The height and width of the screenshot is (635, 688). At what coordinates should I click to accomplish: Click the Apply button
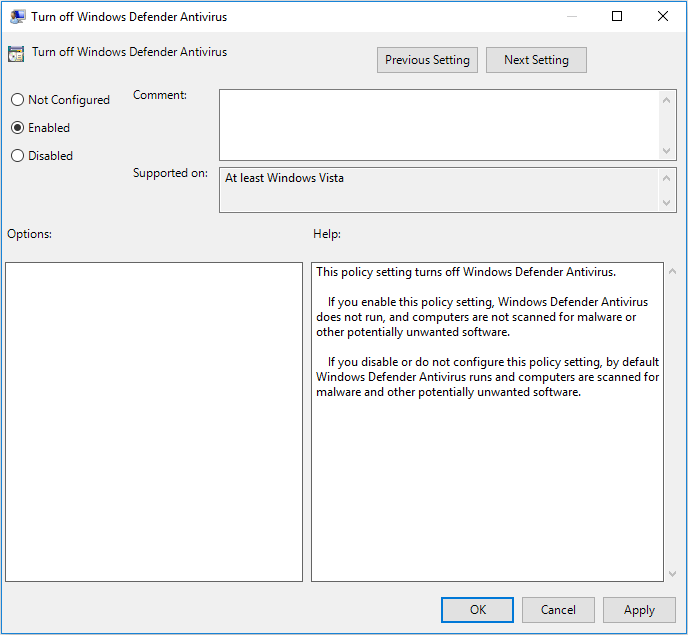point(639,610)
